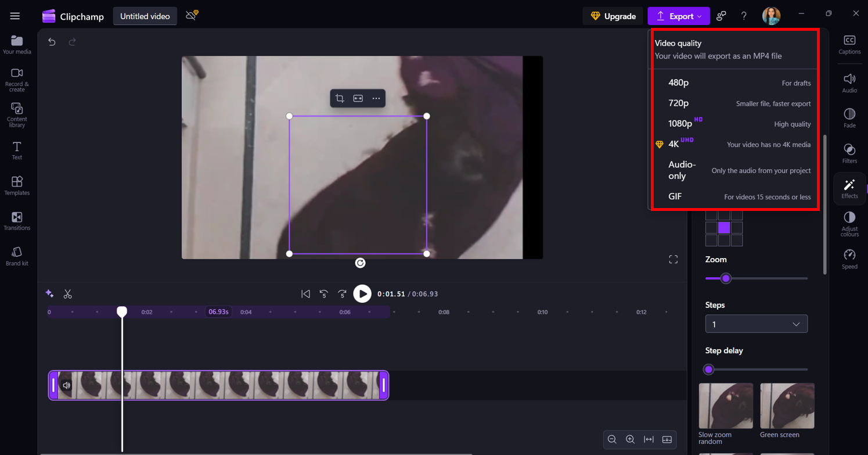Open the hamburger navigation menu

click(x=15, y=16)
